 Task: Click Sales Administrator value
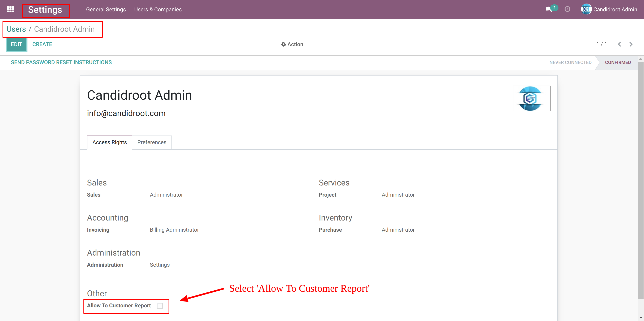tap(166, 195)
